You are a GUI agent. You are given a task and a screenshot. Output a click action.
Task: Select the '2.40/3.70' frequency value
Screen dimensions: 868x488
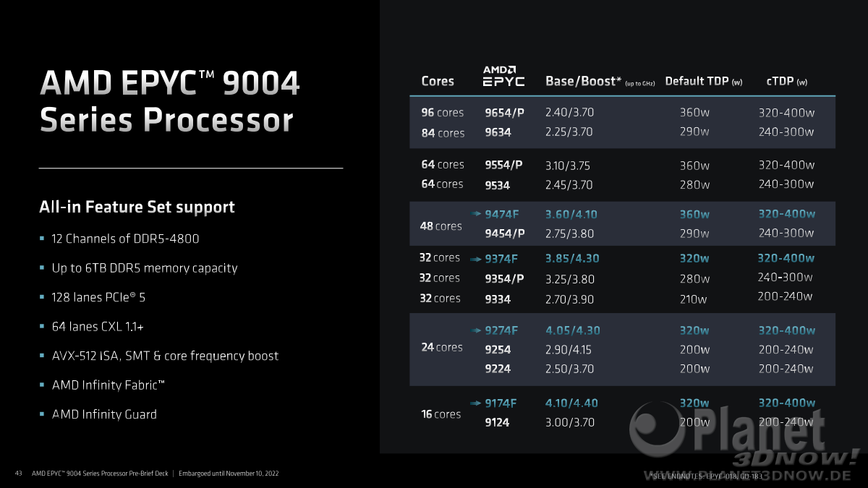click(x=569, y=113)
